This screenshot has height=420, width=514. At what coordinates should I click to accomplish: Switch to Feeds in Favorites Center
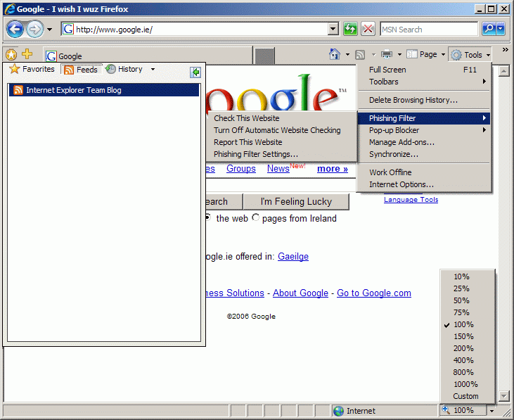tap(82, 70)
